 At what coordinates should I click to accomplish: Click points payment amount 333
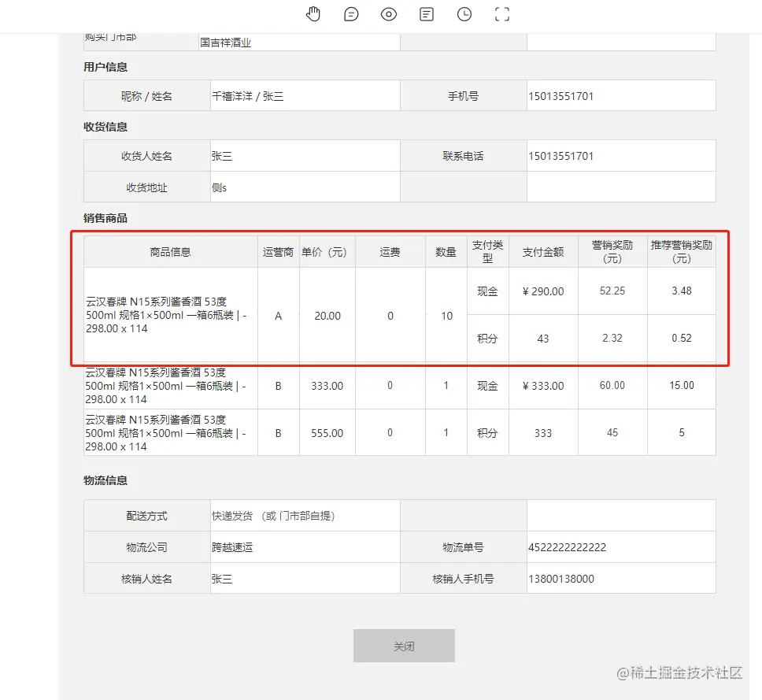543,433
